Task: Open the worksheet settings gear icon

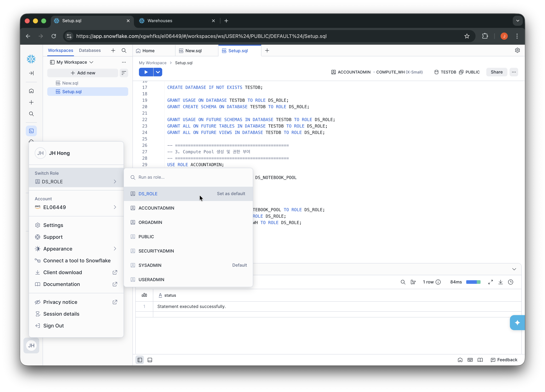Action: 517,50
